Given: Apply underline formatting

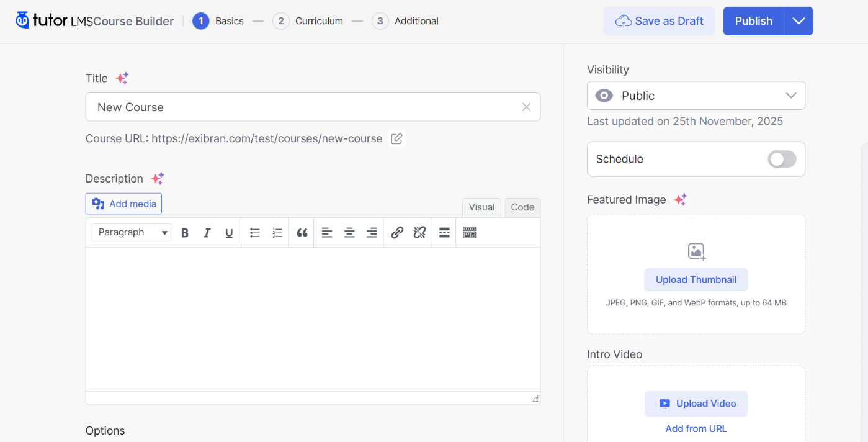Looking at the screenshot, I should point(229,232).
